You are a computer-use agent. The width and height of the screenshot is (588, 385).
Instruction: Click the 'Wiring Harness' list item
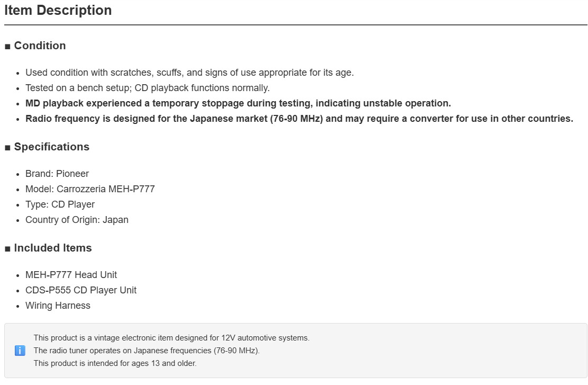pyautogui.click(x=58, y=306)
